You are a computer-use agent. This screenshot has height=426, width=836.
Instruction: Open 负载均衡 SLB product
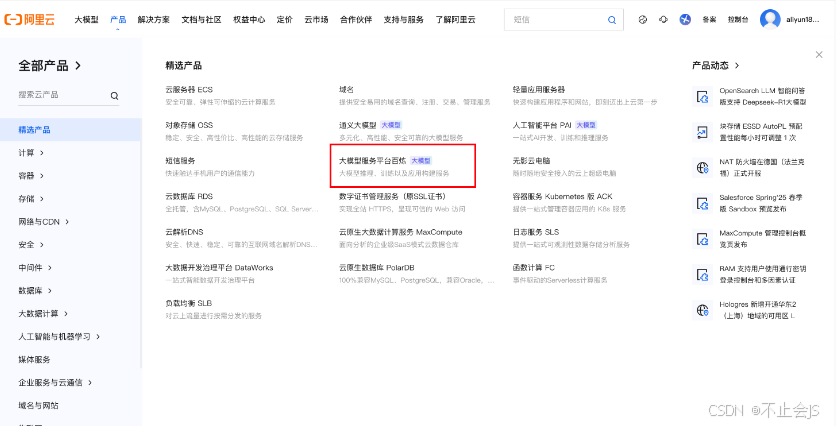coord(189,303)
